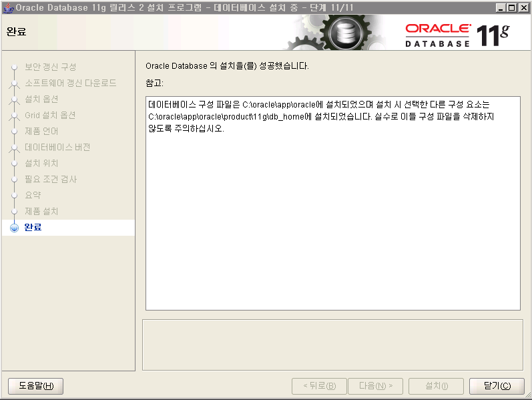Select the 제품 언어 step
Viewport: 532px width, 400px height.
pyautogui.click(x=41, y=131)
